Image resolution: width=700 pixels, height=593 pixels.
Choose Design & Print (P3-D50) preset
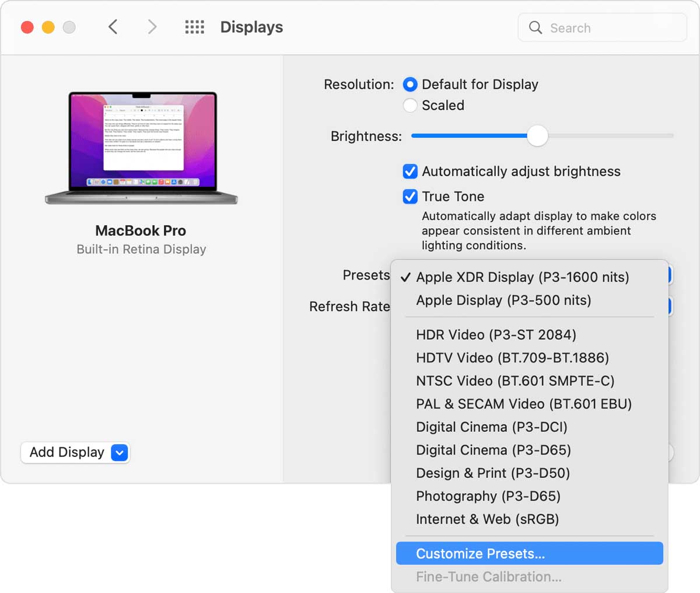pos(530,473)
